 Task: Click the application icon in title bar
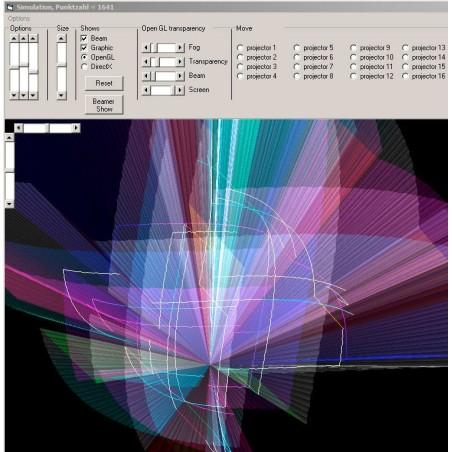pyautogui.click(x=10, y=6)
